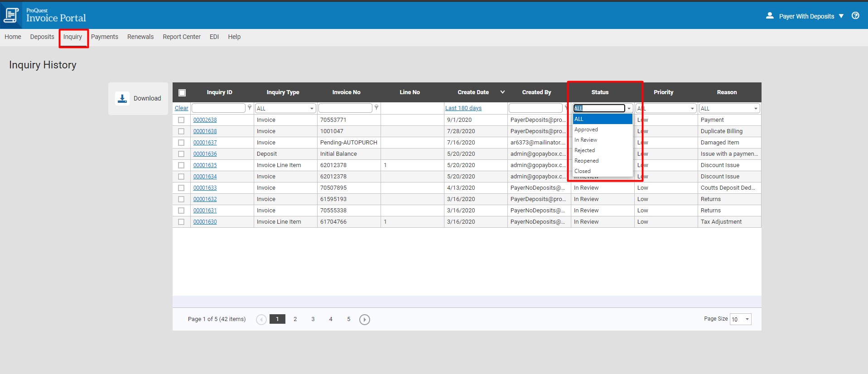This screenshot has height=374, width=868.
Task: Click the Pending-AUTOPURCH invoice cell
Action: [349, 143]
